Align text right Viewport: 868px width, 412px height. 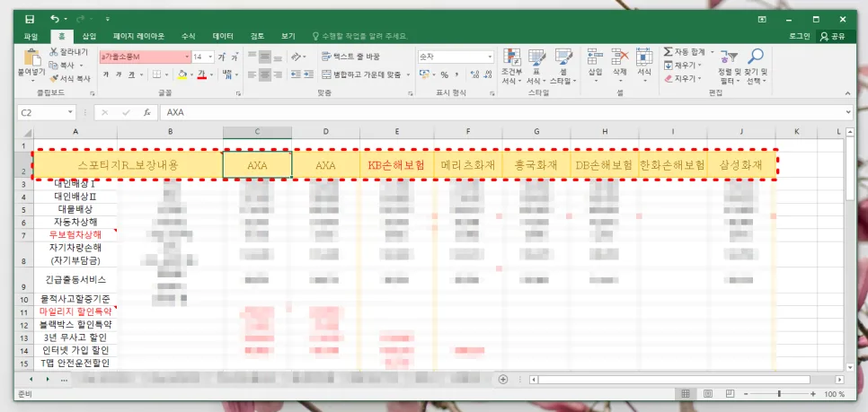point(278,75)
